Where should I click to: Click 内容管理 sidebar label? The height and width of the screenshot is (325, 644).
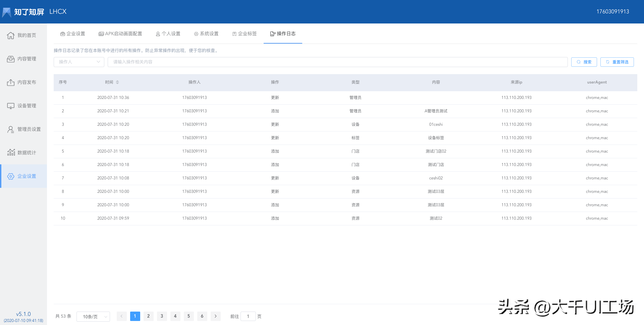click(x=27, y=59)
